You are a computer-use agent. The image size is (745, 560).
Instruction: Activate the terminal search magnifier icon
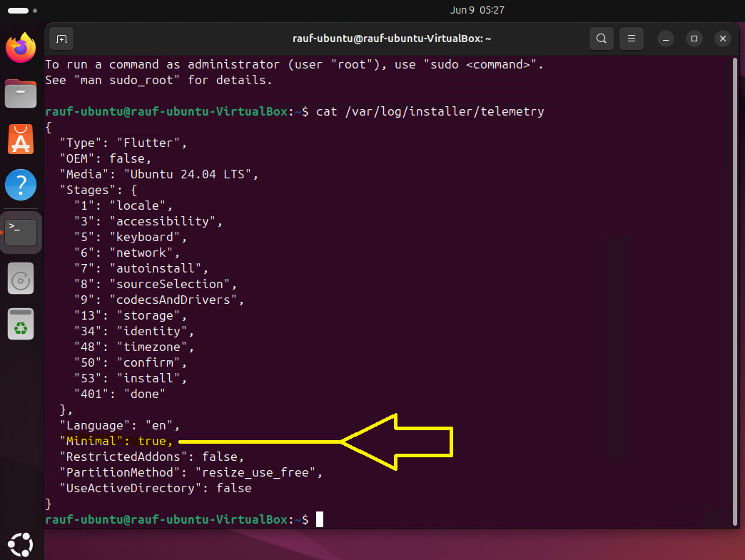pyautogui.click(x=601, y=39)
